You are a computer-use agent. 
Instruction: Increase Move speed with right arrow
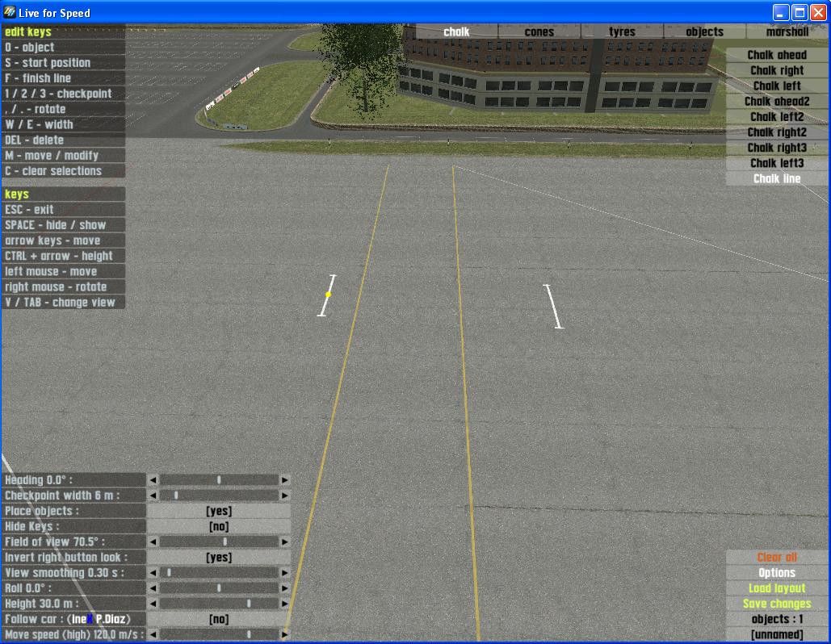pyautogui.click(x=284, y=634)
